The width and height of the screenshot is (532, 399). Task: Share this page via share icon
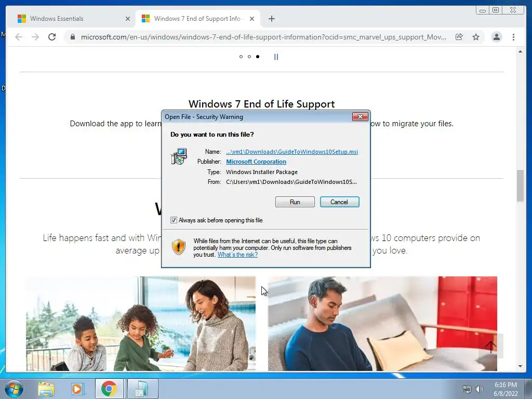tap(459, 37)
